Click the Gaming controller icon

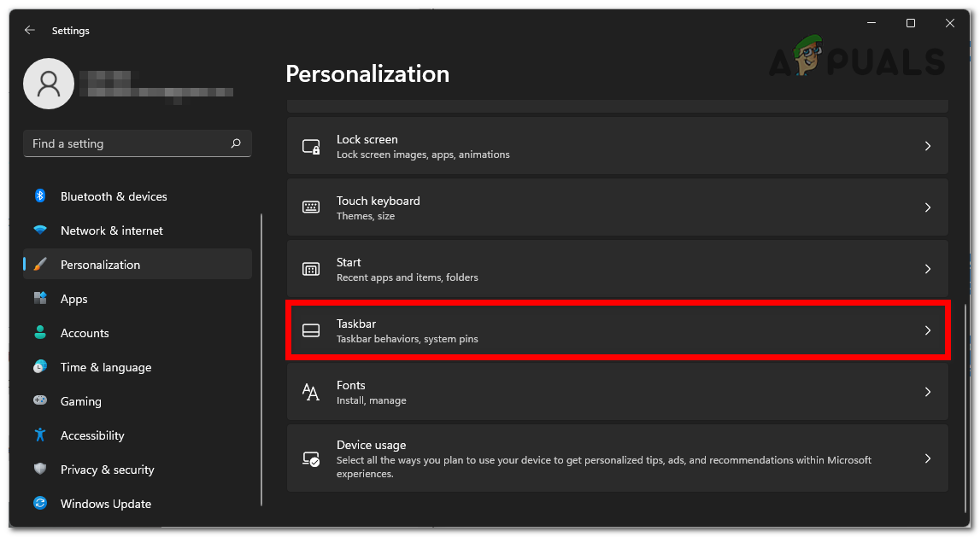(40, 401)
